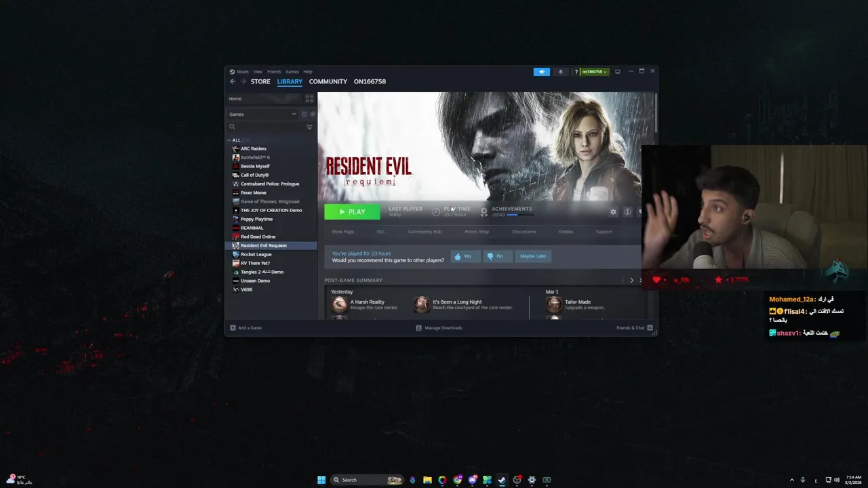This screenshot has width=868, height=488.
Task: Click the play time clock icon
Action: [436, 211]
